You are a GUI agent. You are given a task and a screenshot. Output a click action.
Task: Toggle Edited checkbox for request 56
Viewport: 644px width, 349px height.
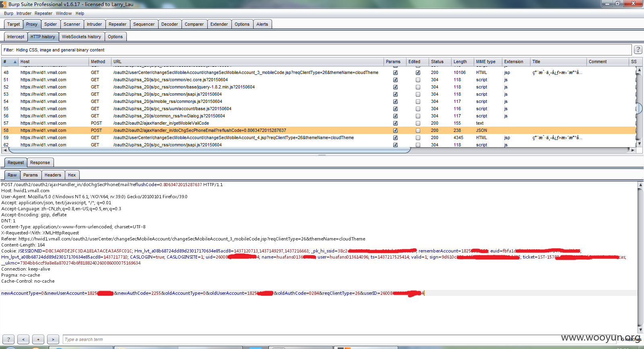tap(418, 116)
